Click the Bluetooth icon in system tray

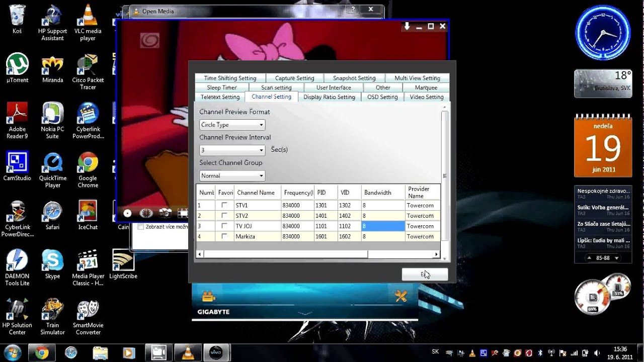point(540,352)
